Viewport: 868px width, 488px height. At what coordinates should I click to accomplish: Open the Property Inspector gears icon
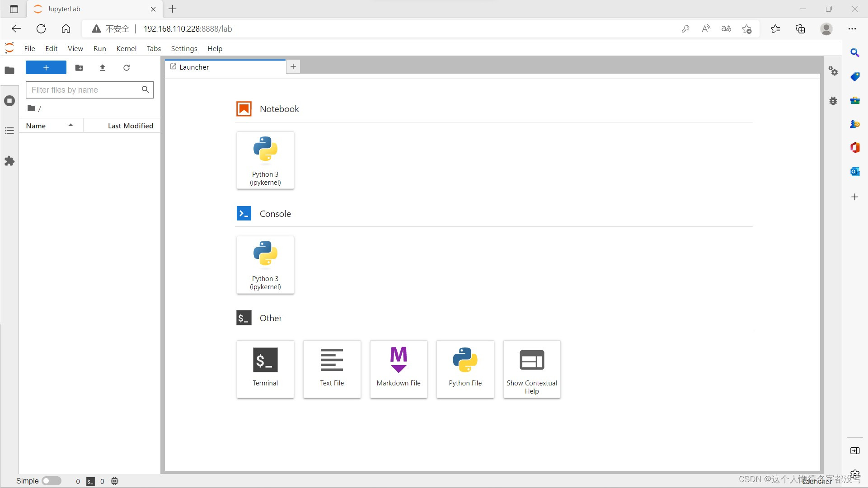(833, 71)
